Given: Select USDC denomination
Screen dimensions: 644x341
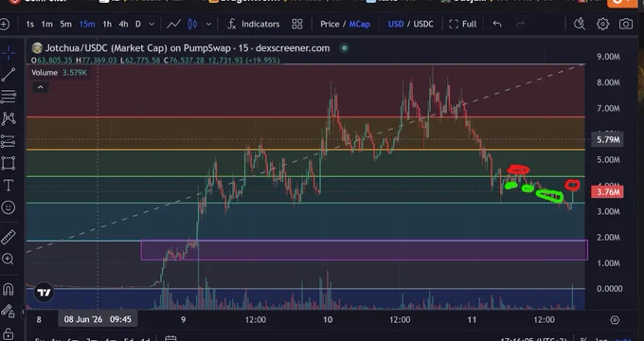Looking at the screenshot, I should click(423, 25).
